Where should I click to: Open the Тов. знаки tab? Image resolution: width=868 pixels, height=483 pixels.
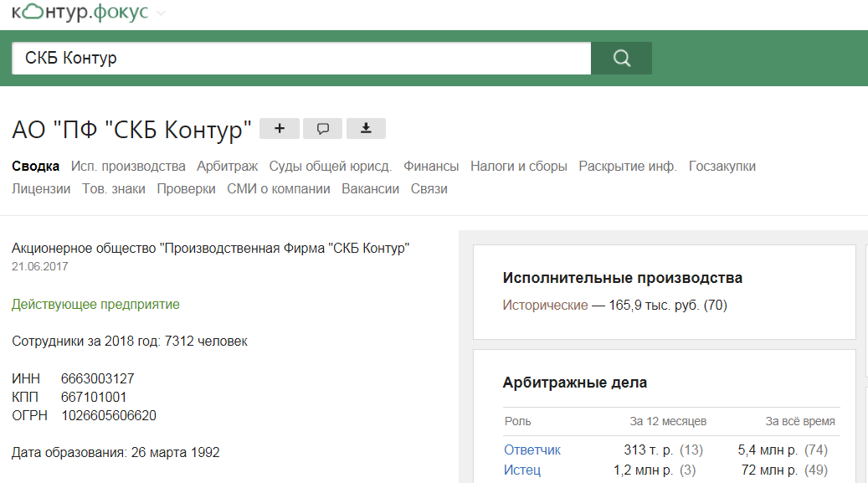pos(114,189)
